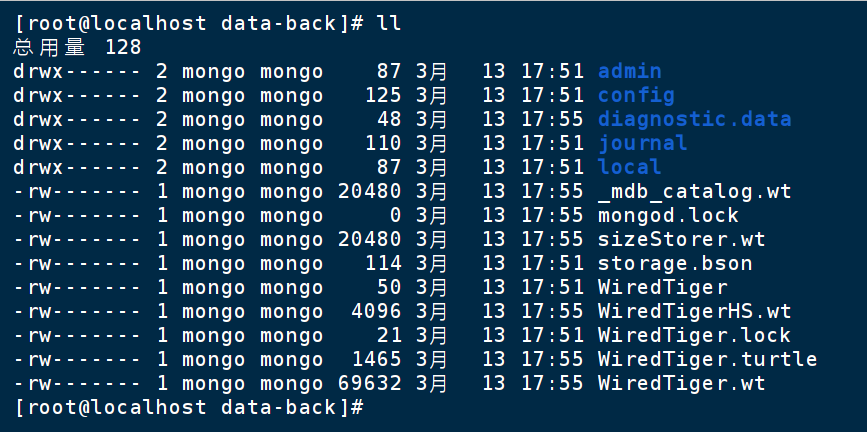Click the local directory name

(629, 167)
